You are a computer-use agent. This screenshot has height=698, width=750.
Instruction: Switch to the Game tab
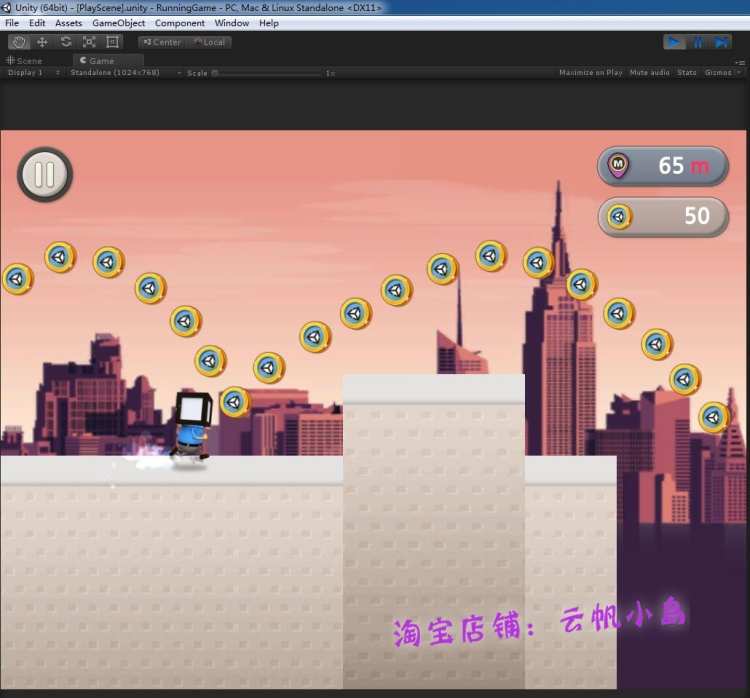tap(108, 61)
